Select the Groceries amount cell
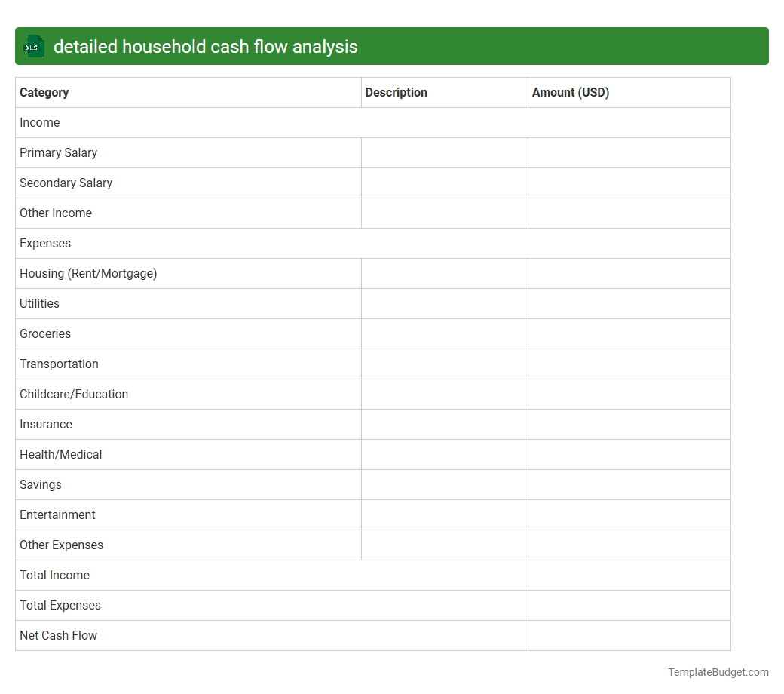The width and height of the screenshot is (784, 694). [629, 333]
